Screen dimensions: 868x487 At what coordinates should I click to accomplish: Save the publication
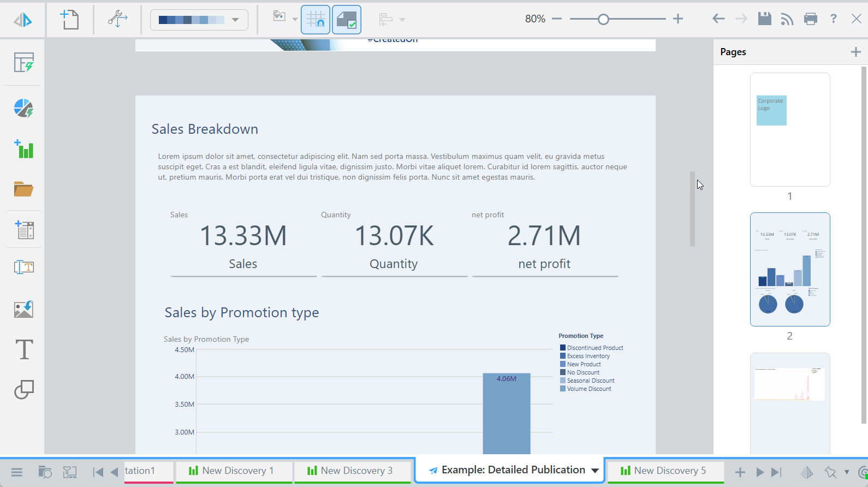pyautogui.click(x=764, y=19)
